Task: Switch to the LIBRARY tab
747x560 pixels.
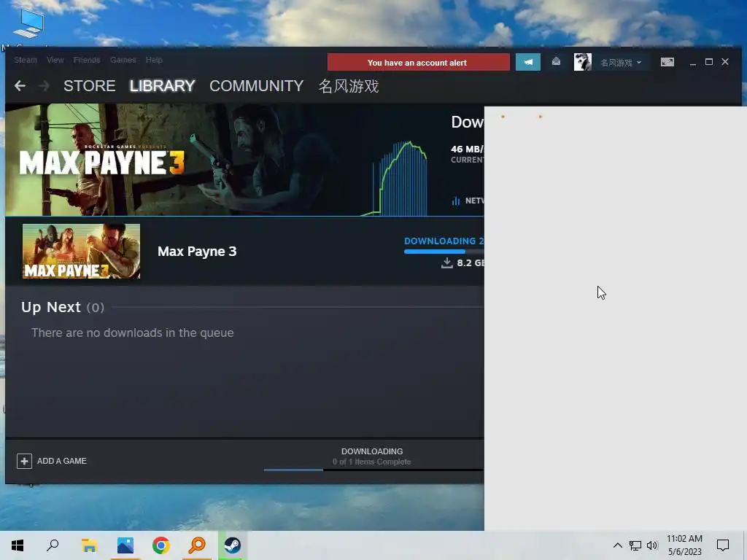Action: coord(163,86)
